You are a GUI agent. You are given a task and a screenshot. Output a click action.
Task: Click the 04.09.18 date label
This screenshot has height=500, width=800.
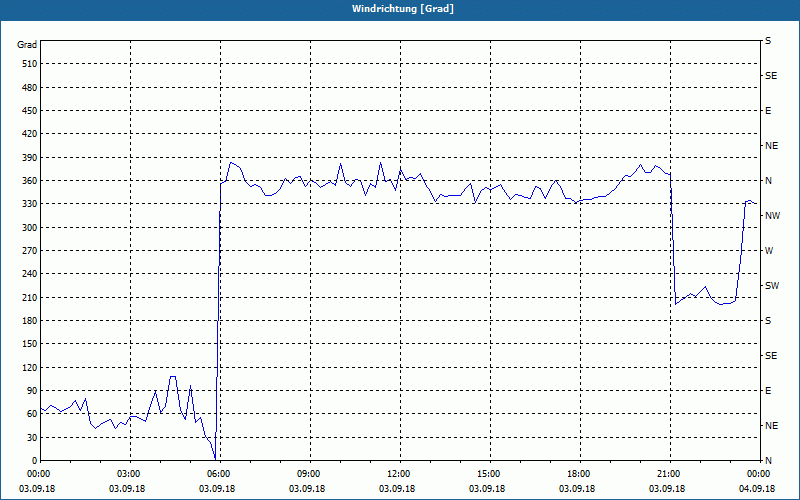tap(757, 489)
